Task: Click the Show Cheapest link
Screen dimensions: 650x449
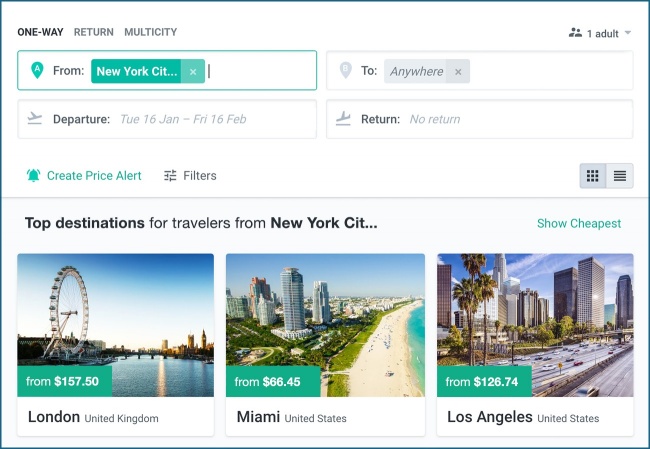Action: point(579,223)
